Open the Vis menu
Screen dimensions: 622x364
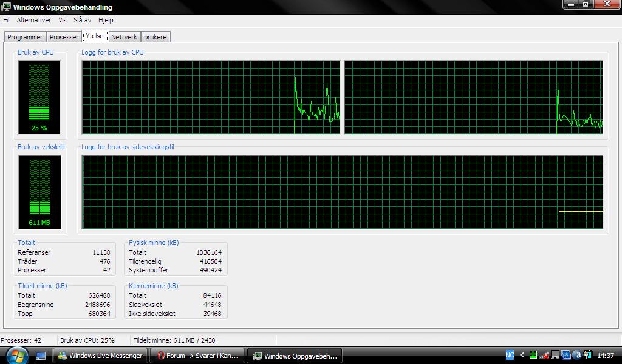tap(63, 20)
